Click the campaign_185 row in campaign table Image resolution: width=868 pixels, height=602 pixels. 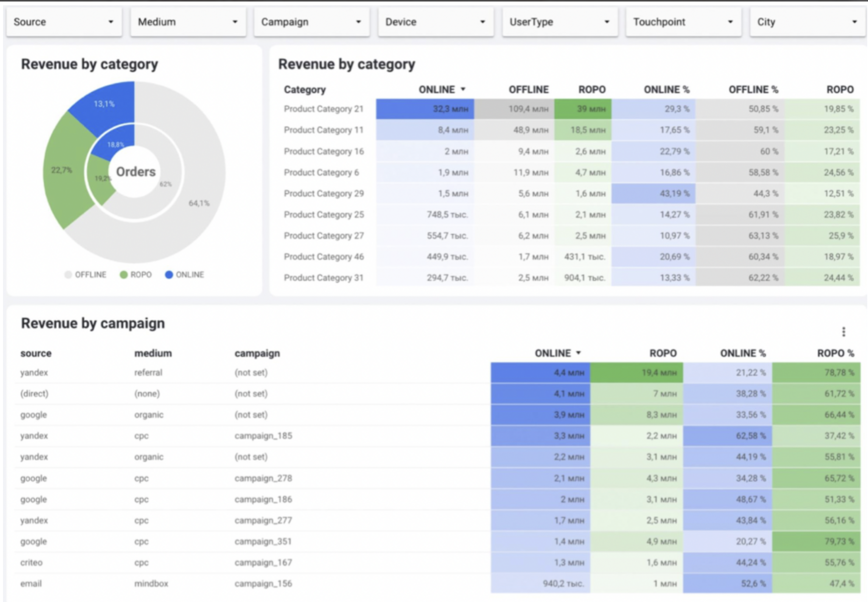coord(263,436)
